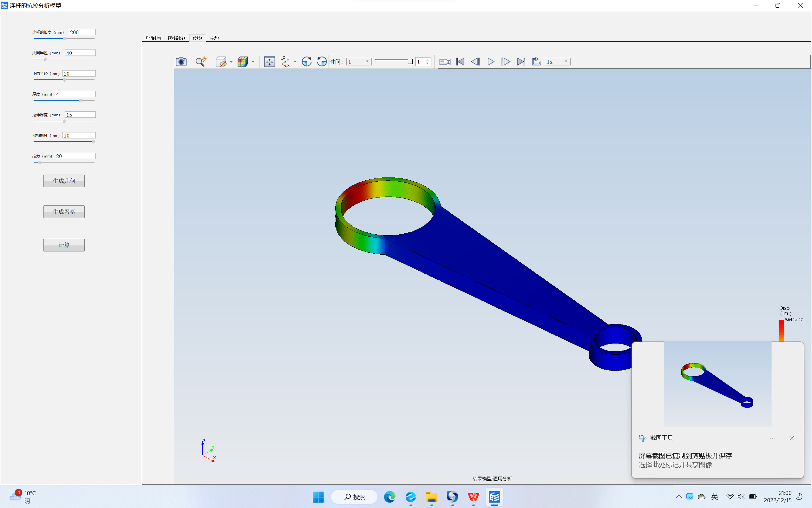
Task: Click the 小圆半径 input field
Action: coord(79,74)
